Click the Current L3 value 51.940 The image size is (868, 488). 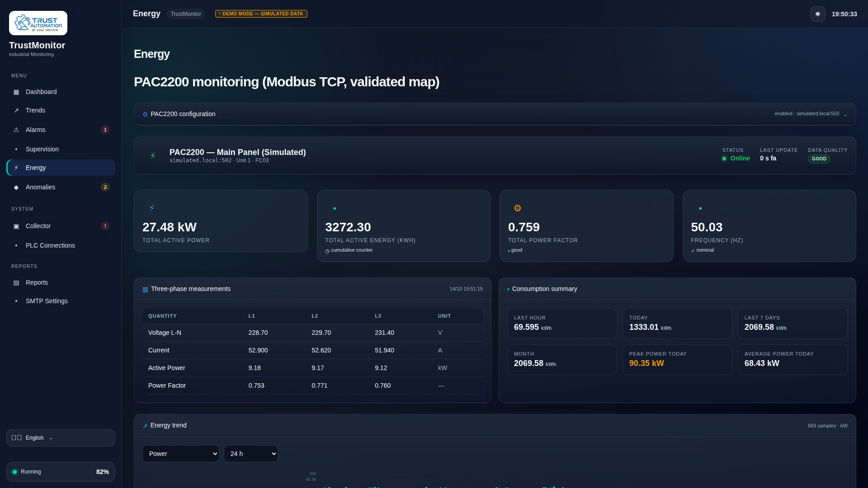point(384,350)
